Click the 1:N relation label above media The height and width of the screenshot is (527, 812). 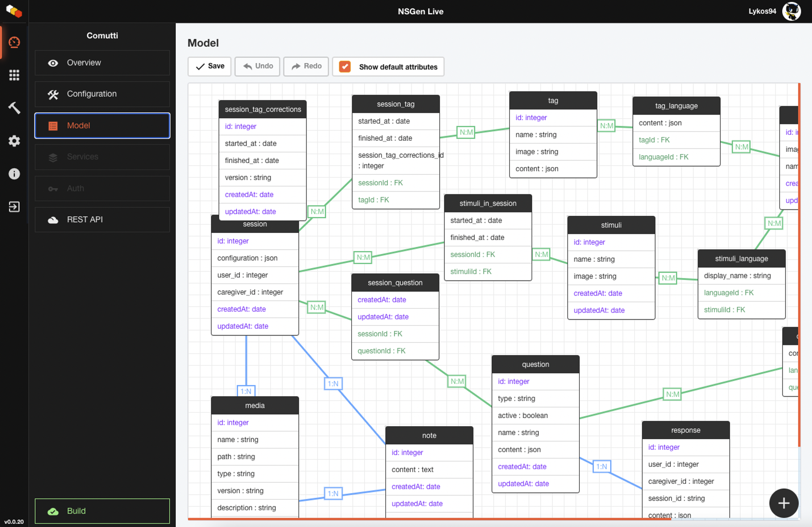(246, 391)
